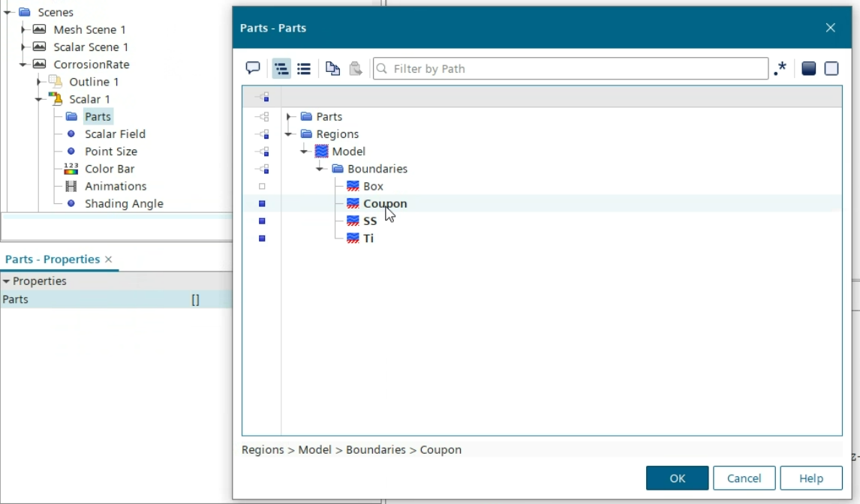Open Help for Parts dialog
Screen dimensions: 860x504
[x=811, y=478]
